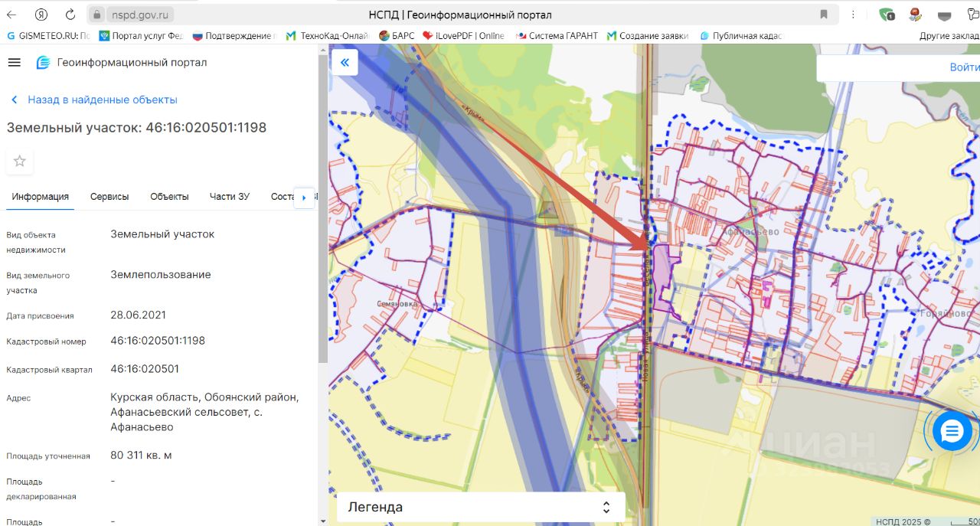Click the Семеновка label on map
This screenshot has height=526, width=980.
(396, 304)
